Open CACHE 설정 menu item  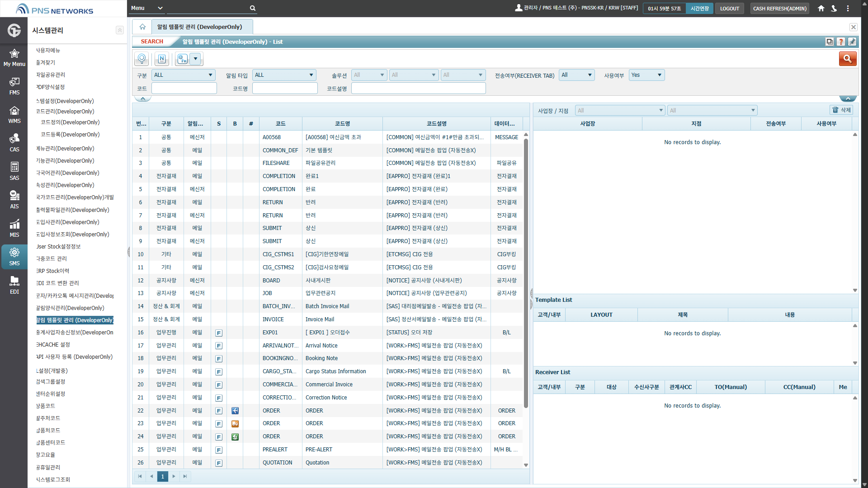53,345
